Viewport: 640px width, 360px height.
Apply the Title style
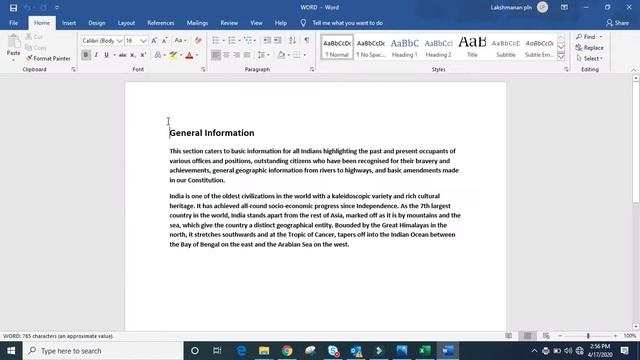tap(472, 47)
